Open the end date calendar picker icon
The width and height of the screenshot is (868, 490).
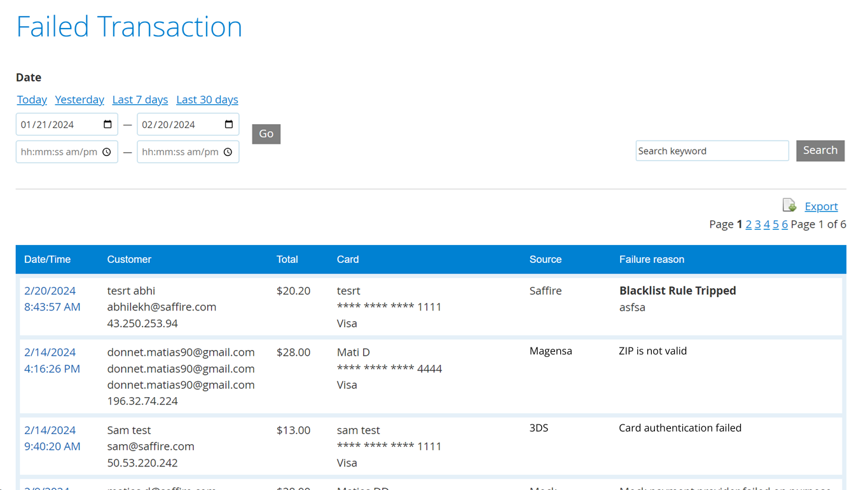pyautogui.click(x=229, y=125)
